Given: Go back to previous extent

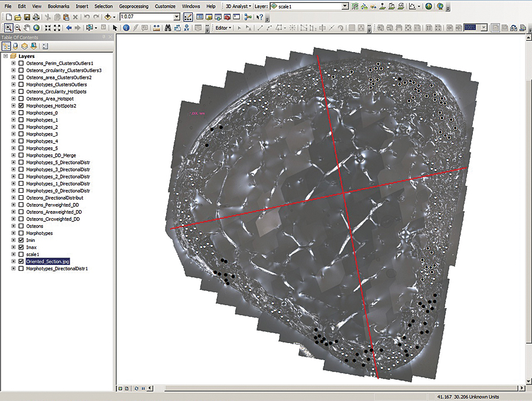Looking at the screenshot, I should coord(69,28).
